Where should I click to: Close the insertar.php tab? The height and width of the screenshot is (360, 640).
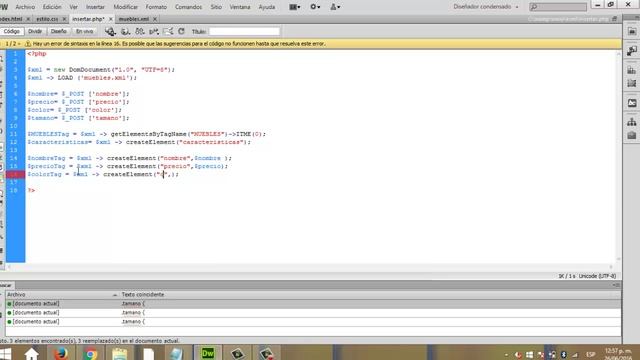111,19
